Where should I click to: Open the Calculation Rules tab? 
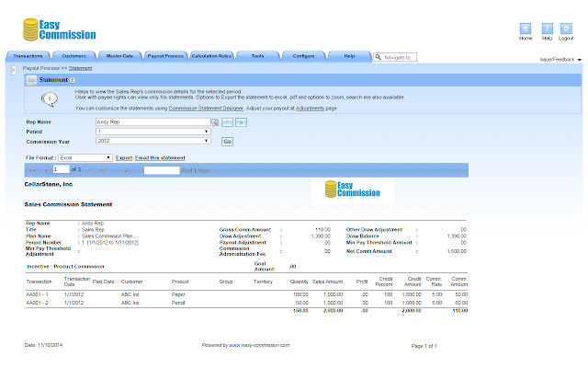pos(211,56)
